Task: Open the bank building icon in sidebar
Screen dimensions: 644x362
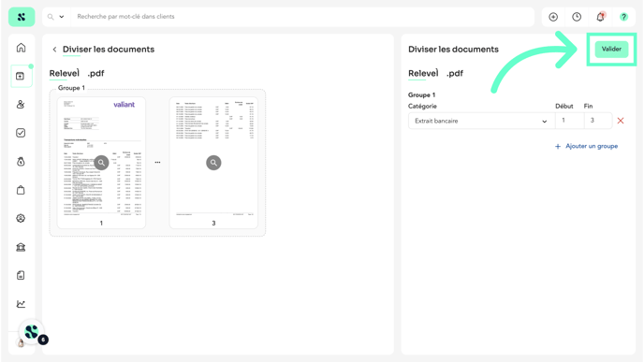Action: pos(21,247)
